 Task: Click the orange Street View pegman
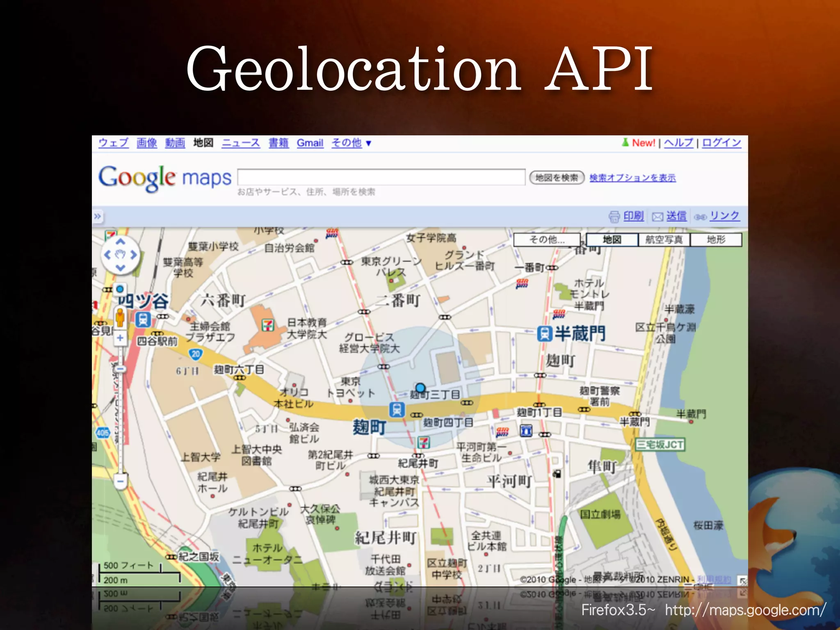pos(120,317)
